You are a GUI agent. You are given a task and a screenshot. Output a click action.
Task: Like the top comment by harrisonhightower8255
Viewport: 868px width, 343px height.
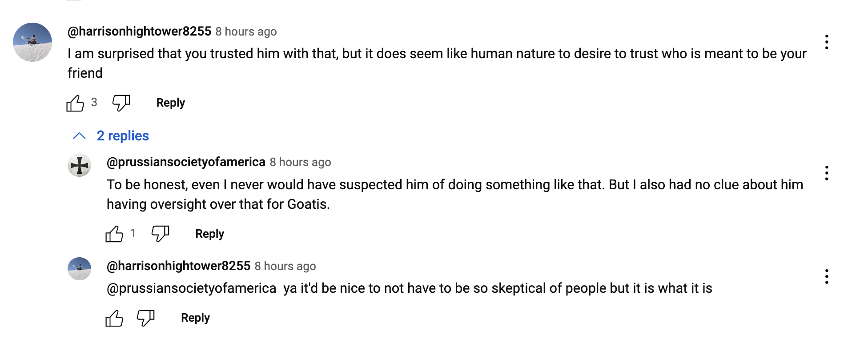75,103
